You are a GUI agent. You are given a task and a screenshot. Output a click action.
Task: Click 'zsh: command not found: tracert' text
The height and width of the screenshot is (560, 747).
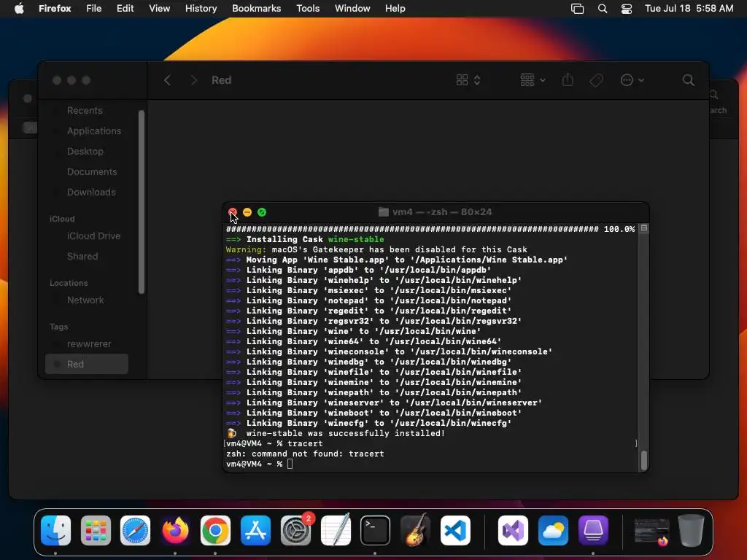(x=305, y=454)
